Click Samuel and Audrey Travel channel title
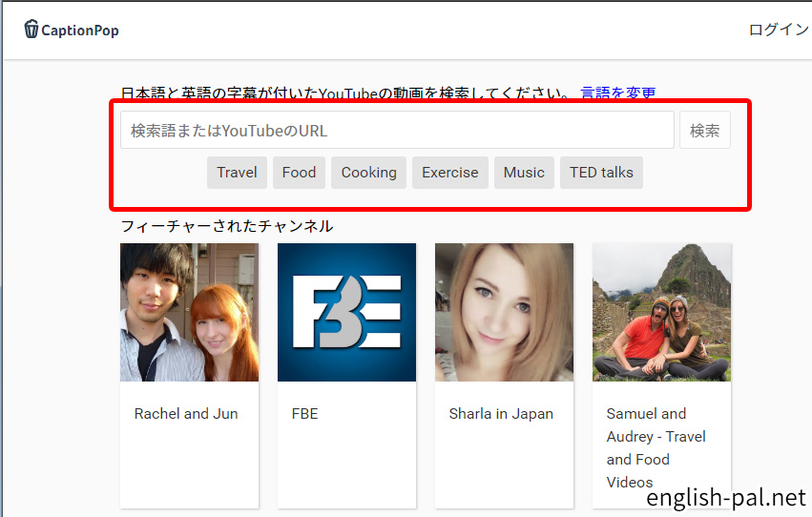The image size is (812, 517). (656, 447)
